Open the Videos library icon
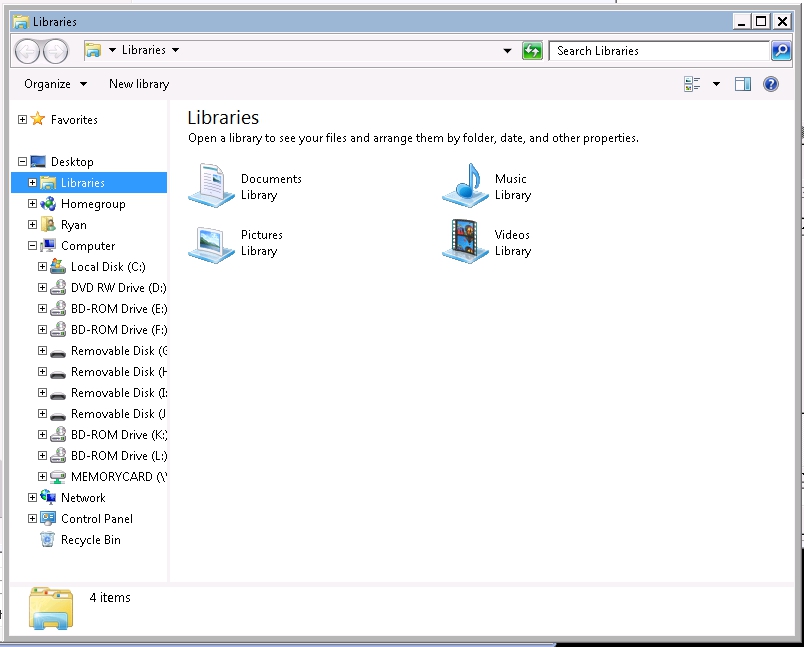 [x=465, y=242]
